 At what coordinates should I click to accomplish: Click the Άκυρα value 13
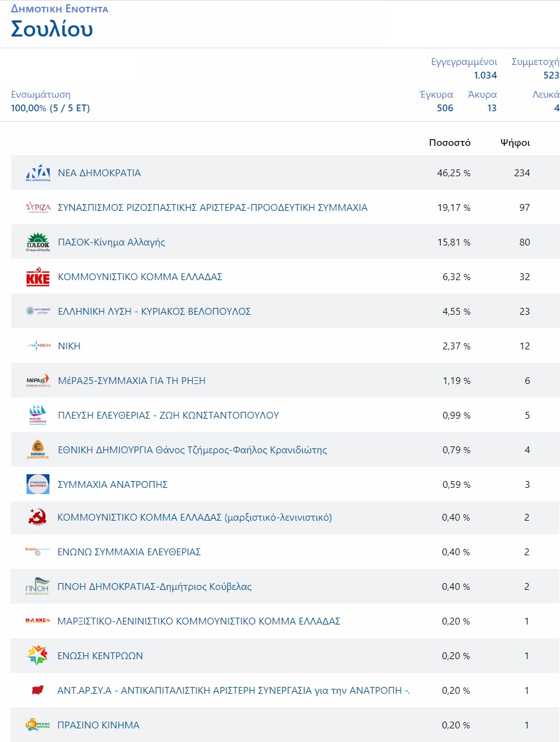click(x=491, y=108)
